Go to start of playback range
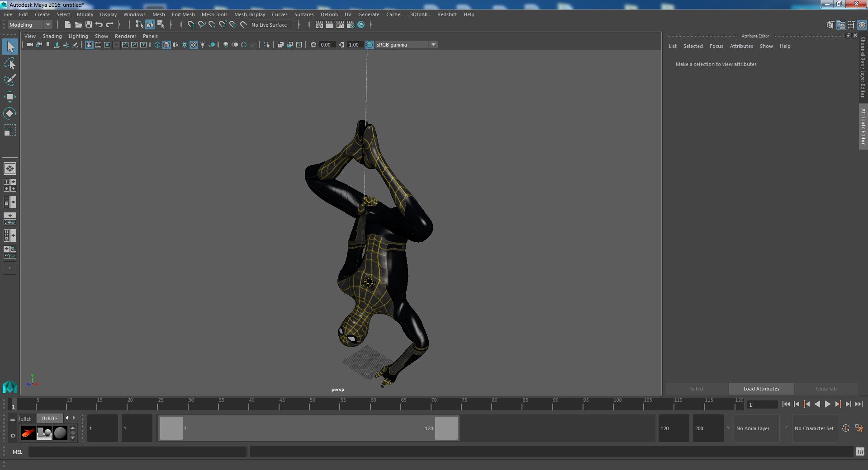 [786, 404]
